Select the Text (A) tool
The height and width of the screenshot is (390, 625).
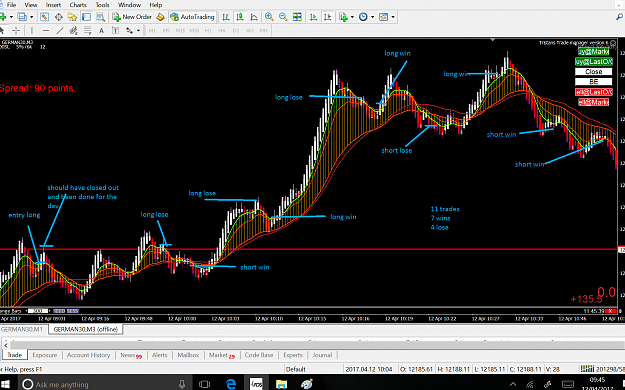(101, 30)
